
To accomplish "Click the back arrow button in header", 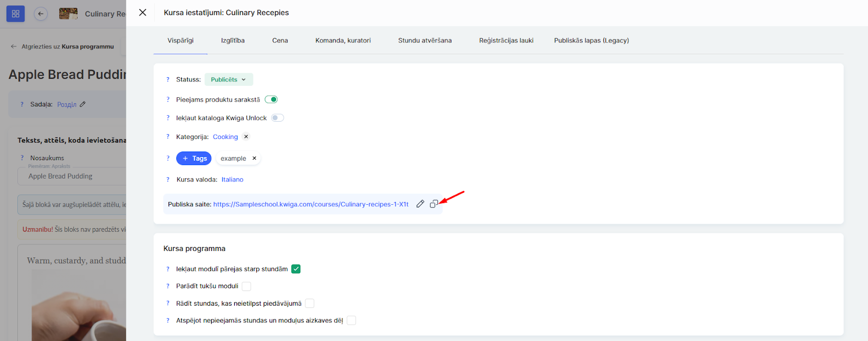I will tap(41, 14).
